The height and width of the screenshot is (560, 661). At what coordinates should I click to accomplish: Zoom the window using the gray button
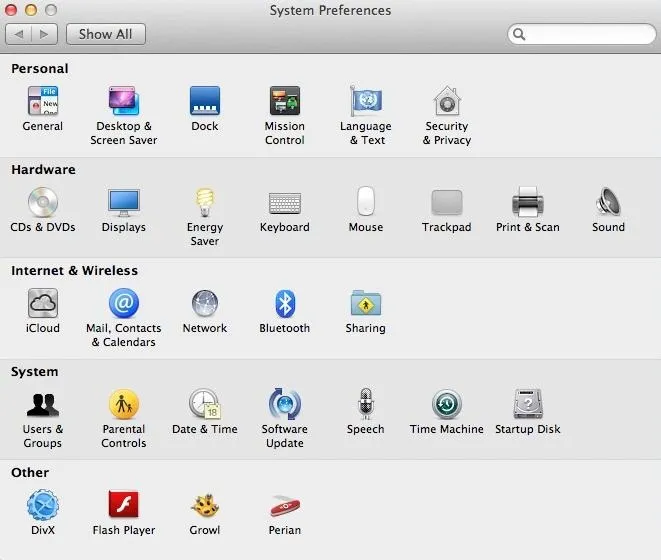point(51,10)
